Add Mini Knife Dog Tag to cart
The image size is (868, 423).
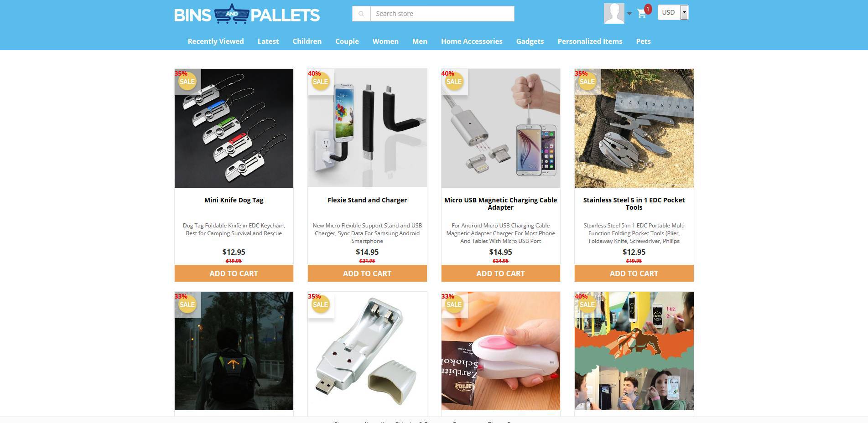coord(234,273)
